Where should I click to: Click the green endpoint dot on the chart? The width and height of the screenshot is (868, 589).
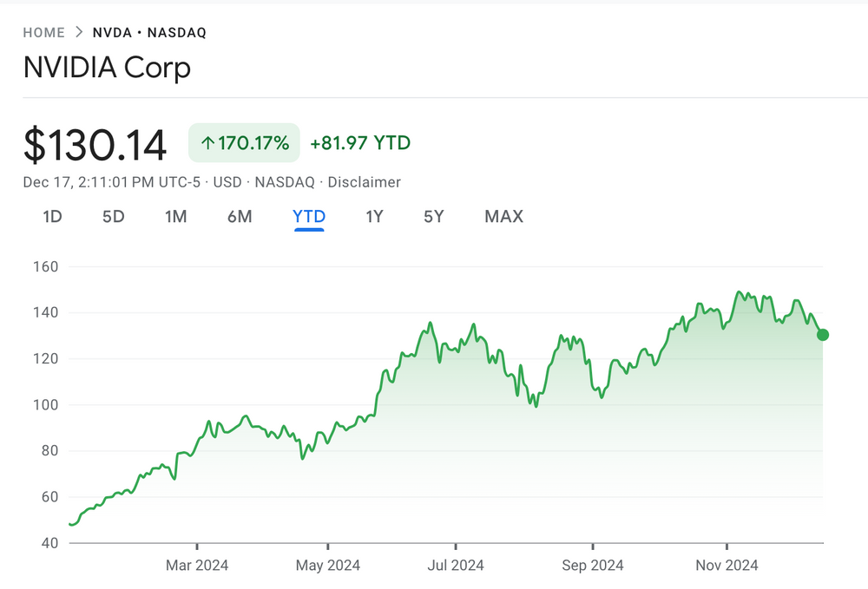(x=823, y=335)
